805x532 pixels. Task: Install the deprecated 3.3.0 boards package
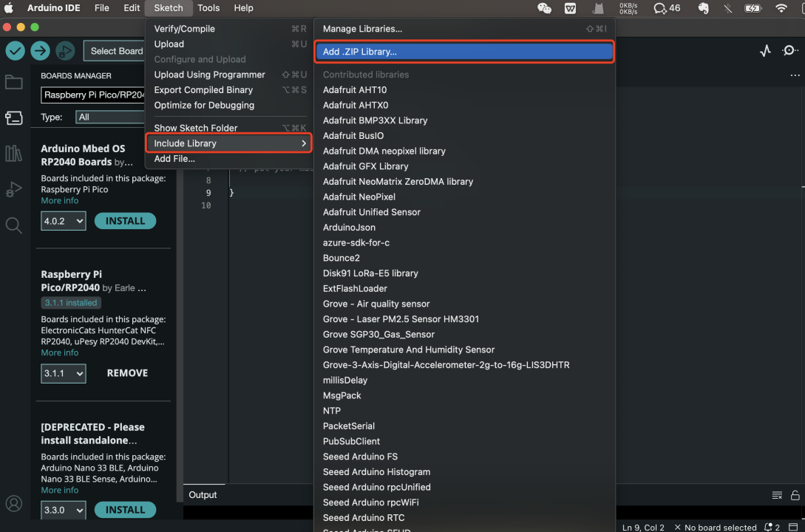pyautogui.click(x=125, y=510)
